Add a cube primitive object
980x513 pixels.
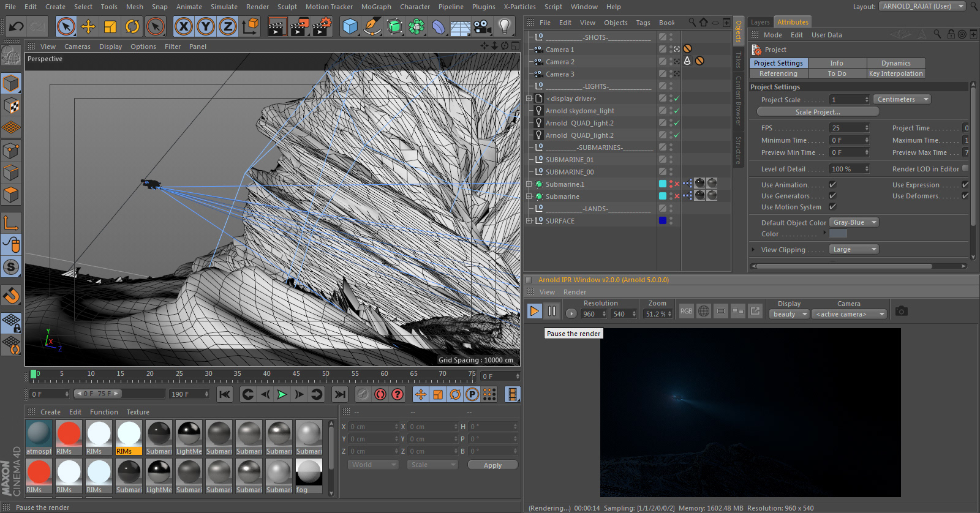[x=350, y=26]
